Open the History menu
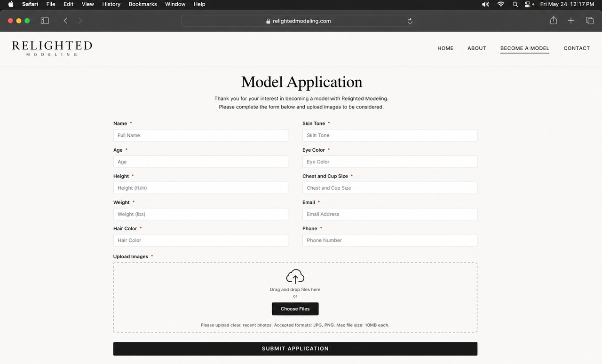 pyautogui.click(x=111, y=4)
